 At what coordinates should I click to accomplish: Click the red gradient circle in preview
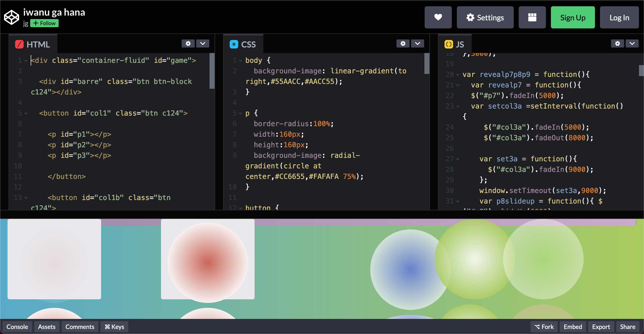tap(208, 263)
